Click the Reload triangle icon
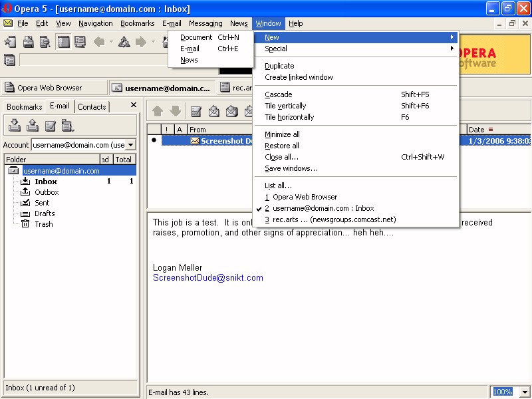The height and width of the screenshot is (399, 532). point(124,42)
